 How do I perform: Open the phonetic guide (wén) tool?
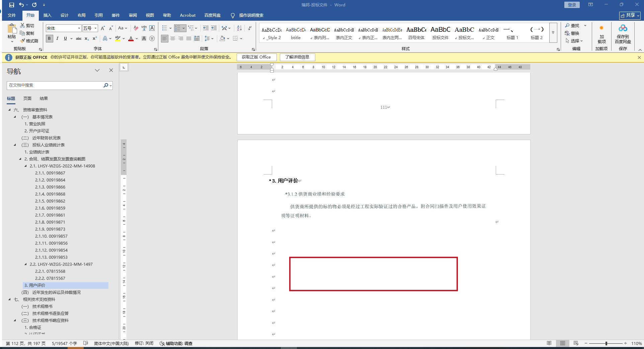(144, 28)
